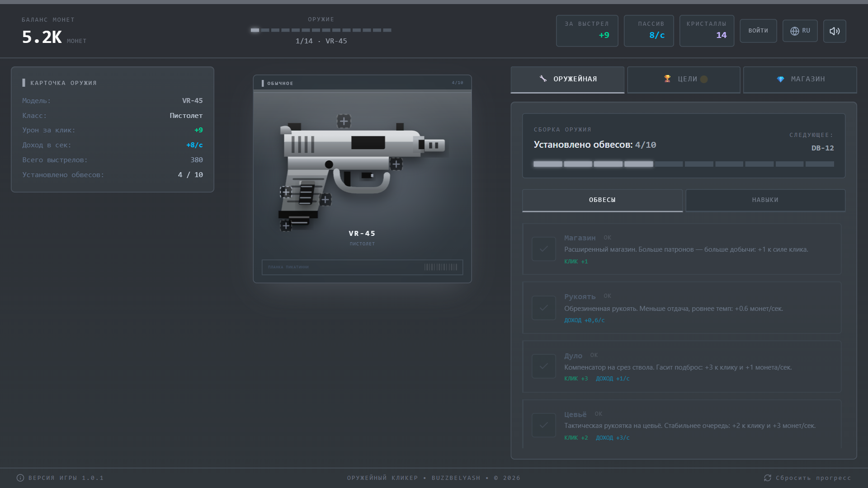
Task: Click the barcode on the weapon card
Action: pyautogui.click(x=441, y=267)
